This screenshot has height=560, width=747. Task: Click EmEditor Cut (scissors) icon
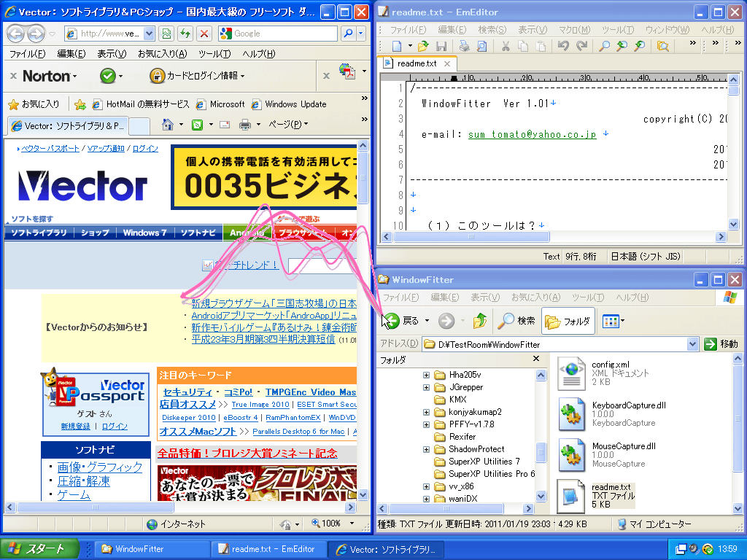tap(506, 46)
